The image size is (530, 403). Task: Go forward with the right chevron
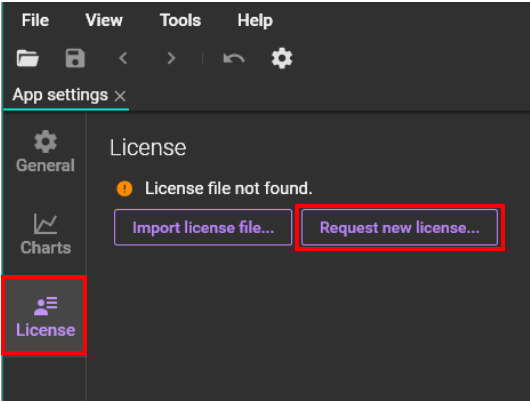[171, 58]
